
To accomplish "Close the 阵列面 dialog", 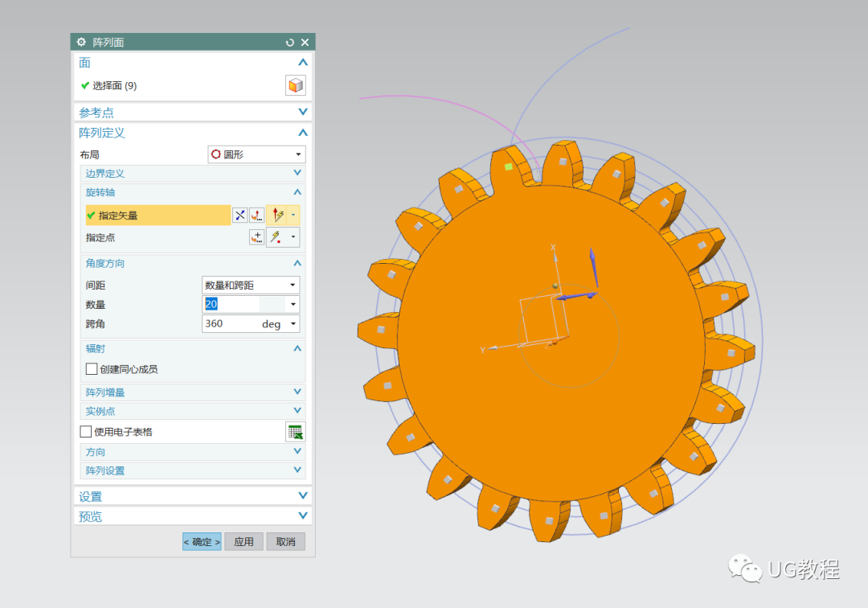I will [305, 42].
